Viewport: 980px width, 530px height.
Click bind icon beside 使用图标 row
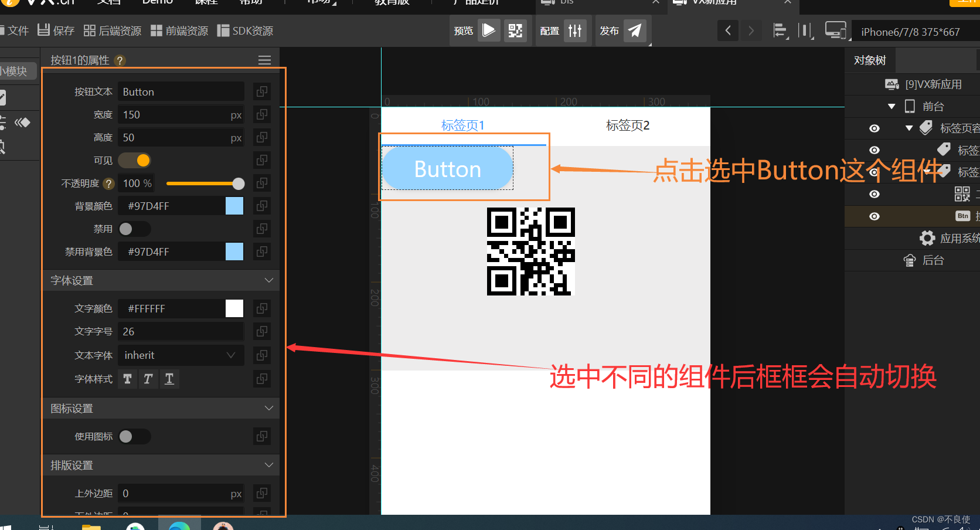[x=262, y=436]
